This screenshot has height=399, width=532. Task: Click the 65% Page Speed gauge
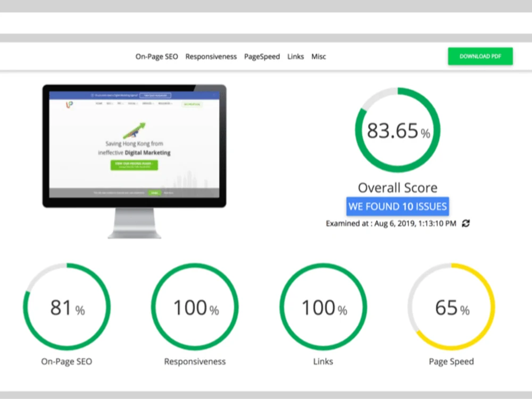coord(451,306)
